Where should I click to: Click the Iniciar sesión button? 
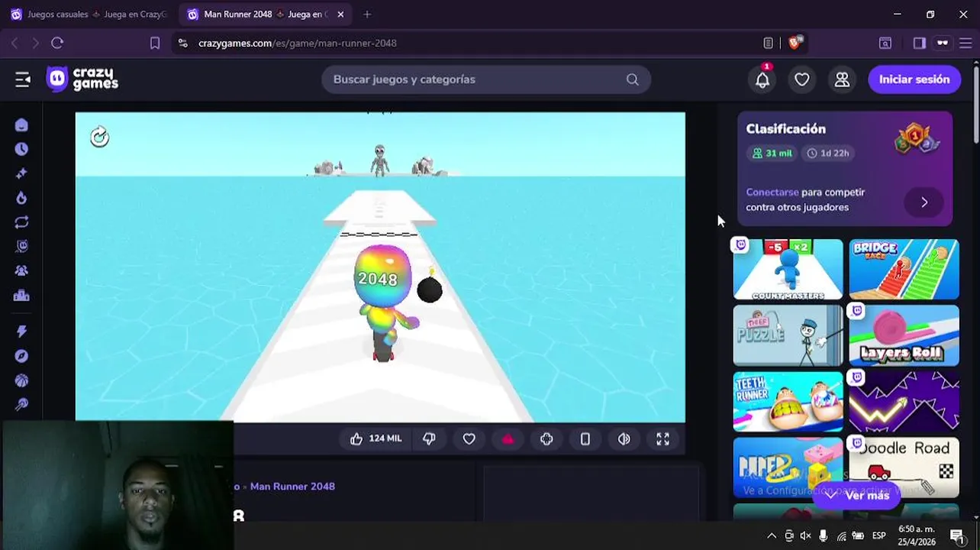(914, 79)
